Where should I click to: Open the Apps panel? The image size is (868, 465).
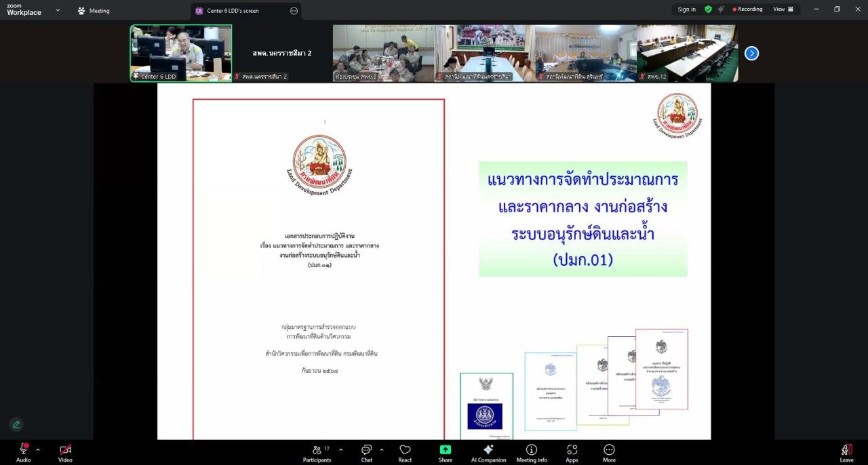point(572,453)
